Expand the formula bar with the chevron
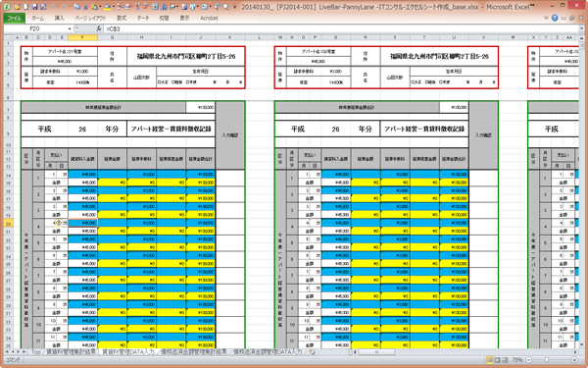 tap(581, 28)
